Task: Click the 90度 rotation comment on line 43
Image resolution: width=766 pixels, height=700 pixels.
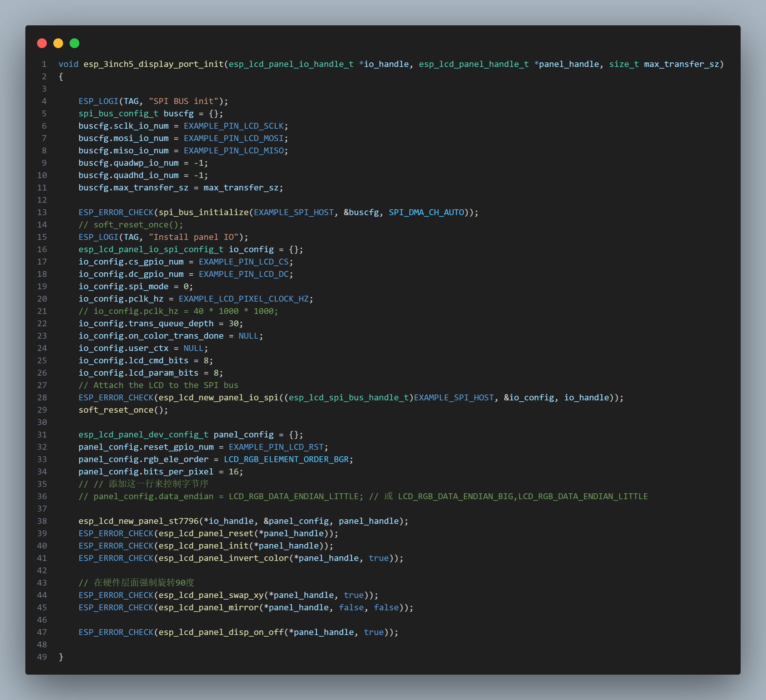Action: click(137, 583)
